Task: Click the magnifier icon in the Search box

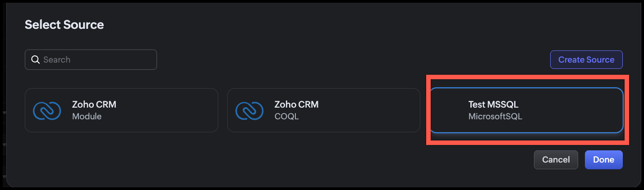Action: tap(35, 59)
